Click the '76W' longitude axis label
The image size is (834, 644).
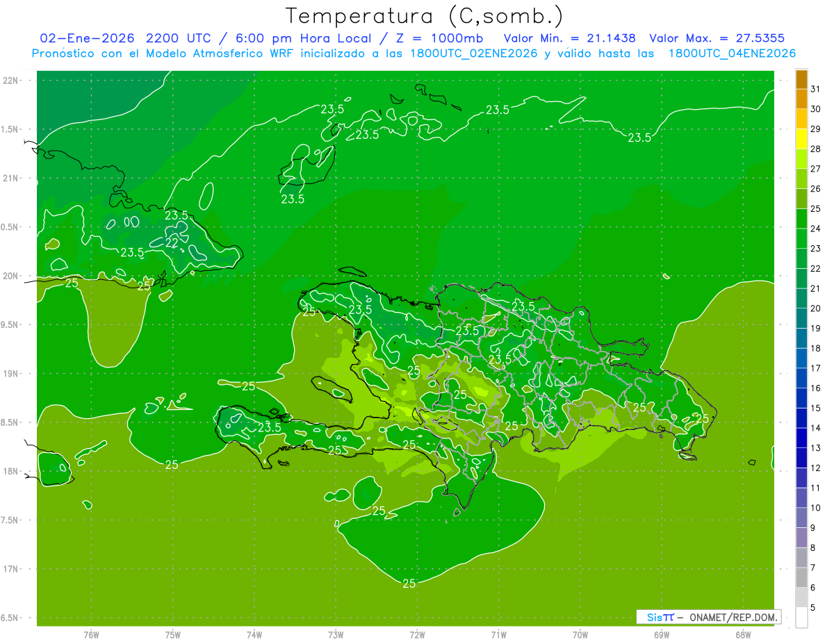[91, 634]
